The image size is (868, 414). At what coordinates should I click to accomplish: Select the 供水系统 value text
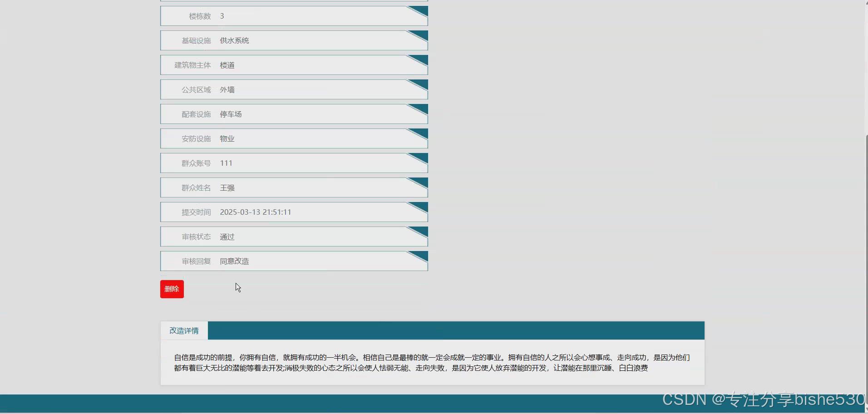234,40
